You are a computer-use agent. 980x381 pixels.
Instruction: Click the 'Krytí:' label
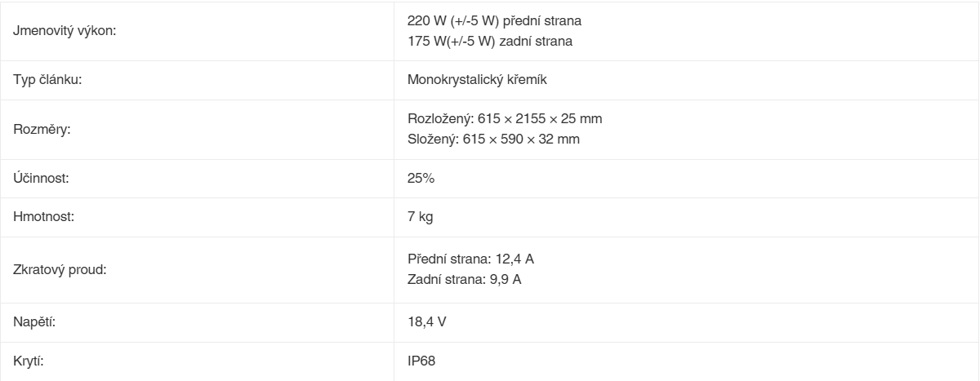pos(29,361)
